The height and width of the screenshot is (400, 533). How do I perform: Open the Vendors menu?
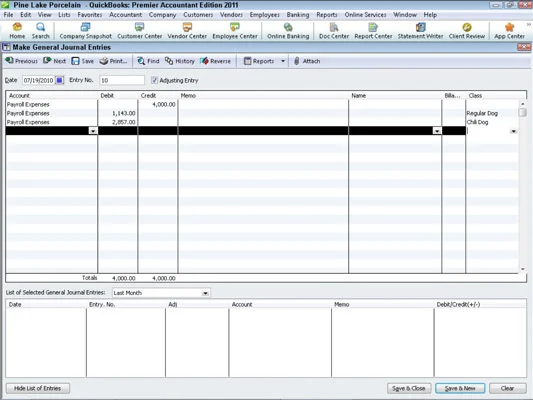tap(231, 15)
